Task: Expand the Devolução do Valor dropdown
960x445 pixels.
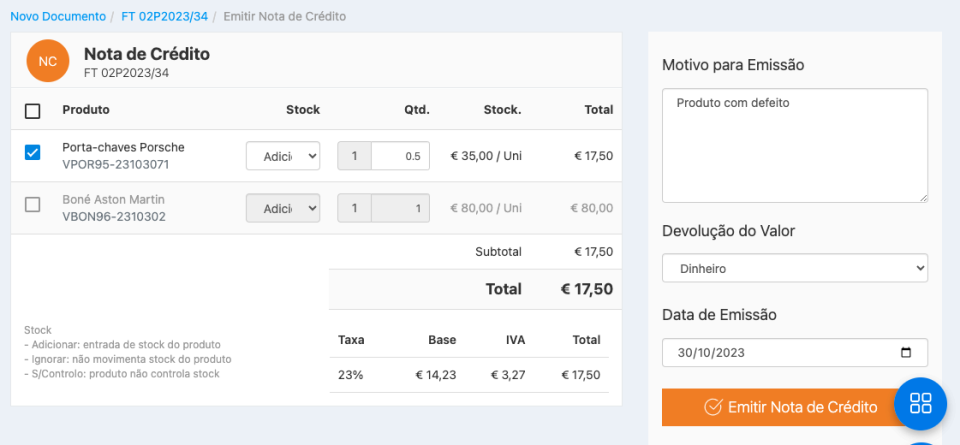Action: pyautogui.click(x=795, y=269)
